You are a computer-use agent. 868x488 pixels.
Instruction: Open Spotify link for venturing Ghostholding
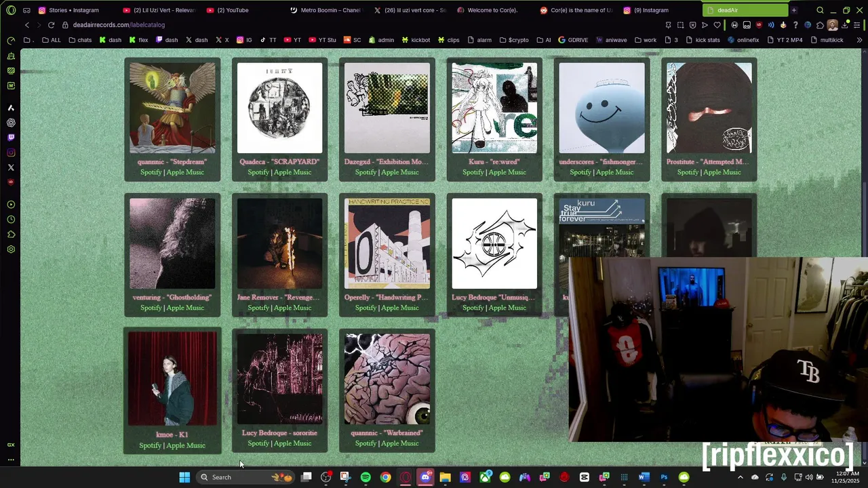tap(151, 308)
